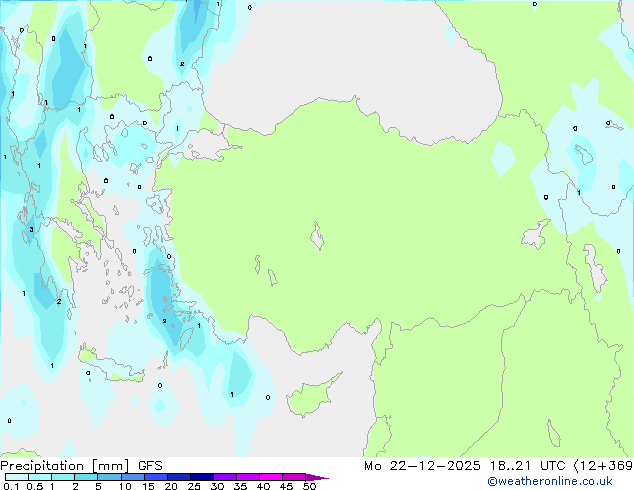Click the '25' legend scale label
Screen dimensions: 634x490
tap(194, 486)
